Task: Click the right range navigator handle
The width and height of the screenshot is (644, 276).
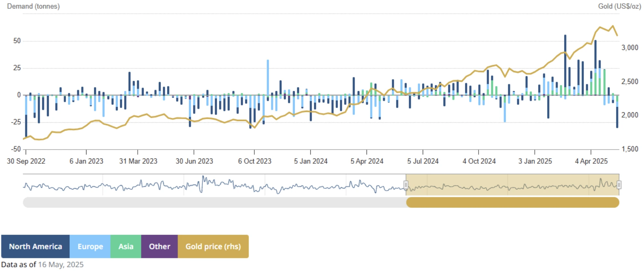Action: pos(619,185)
